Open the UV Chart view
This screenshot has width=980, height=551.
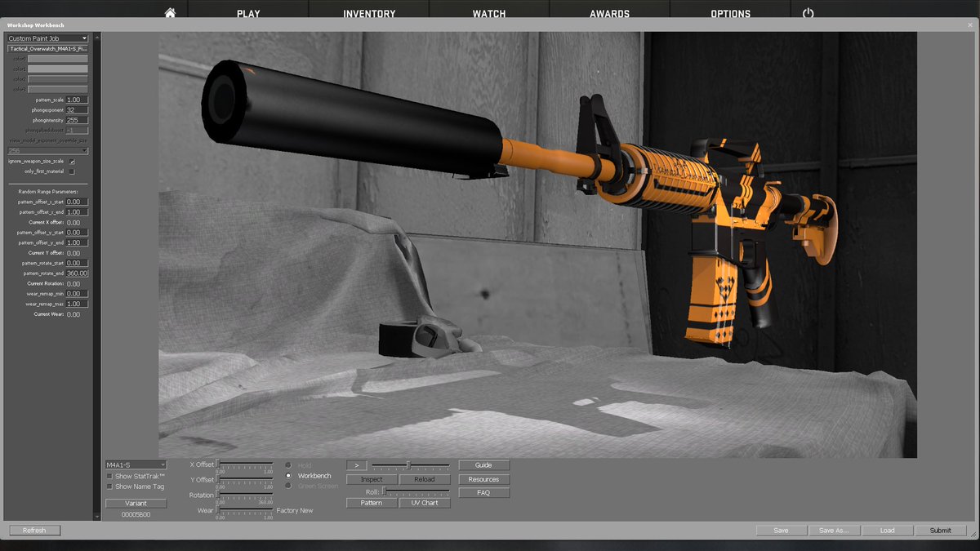click(425, 502)
